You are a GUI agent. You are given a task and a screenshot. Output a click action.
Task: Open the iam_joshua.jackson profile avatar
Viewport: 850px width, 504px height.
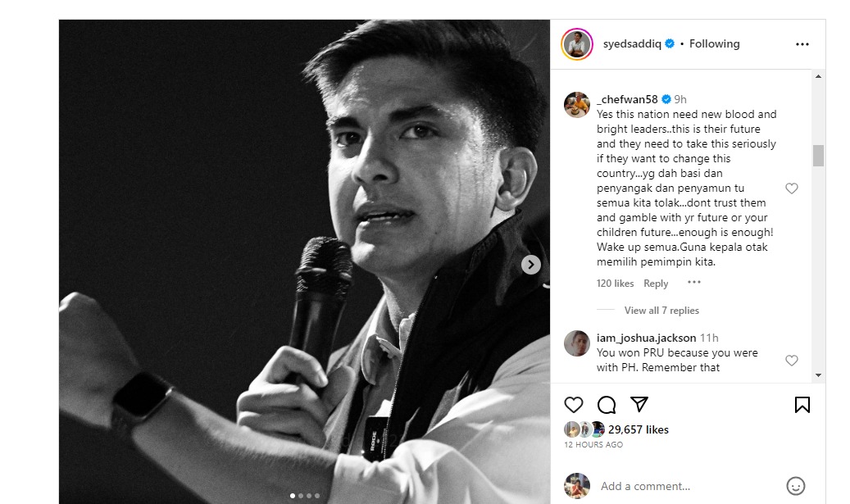pos(577,343)
